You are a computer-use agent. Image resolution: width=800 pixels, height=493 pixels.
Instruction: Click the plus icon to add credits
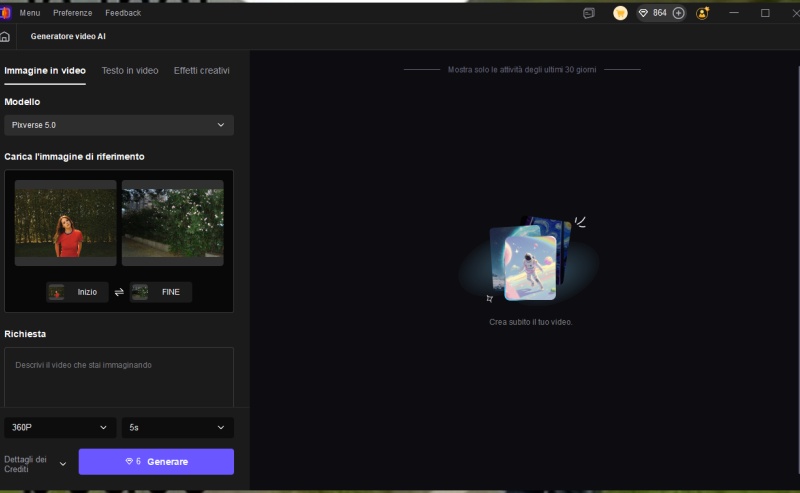(678, 13)
